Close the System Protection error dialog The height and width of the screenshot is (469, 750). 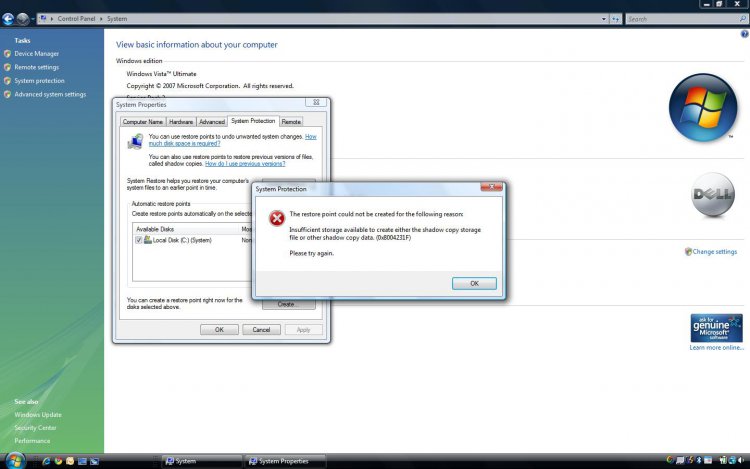coord(491,187)
